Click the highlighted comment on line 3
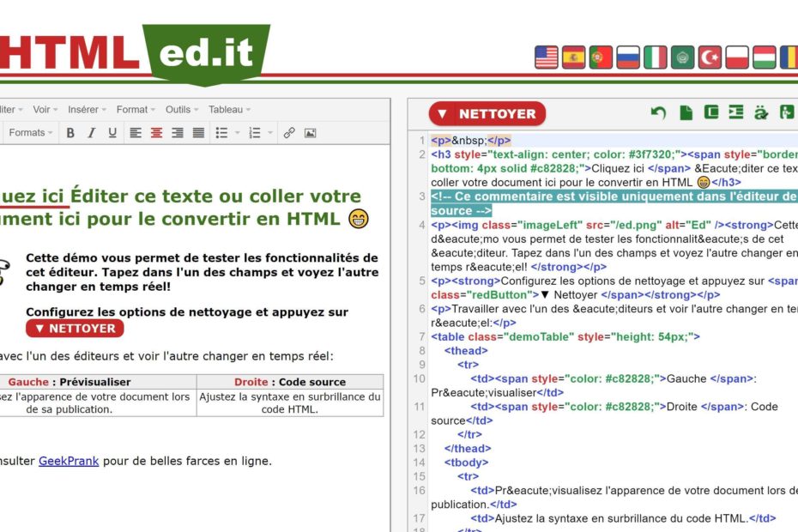 614,203
